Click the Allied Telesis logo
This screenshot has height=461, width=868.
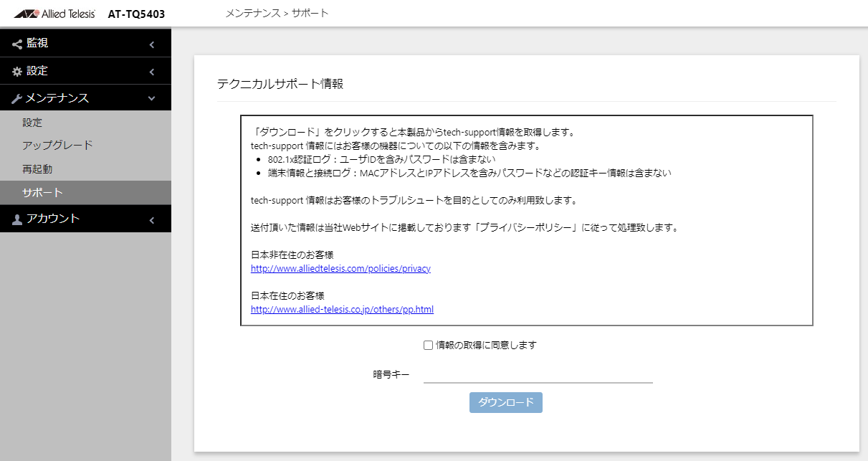(x=54, y=14)
